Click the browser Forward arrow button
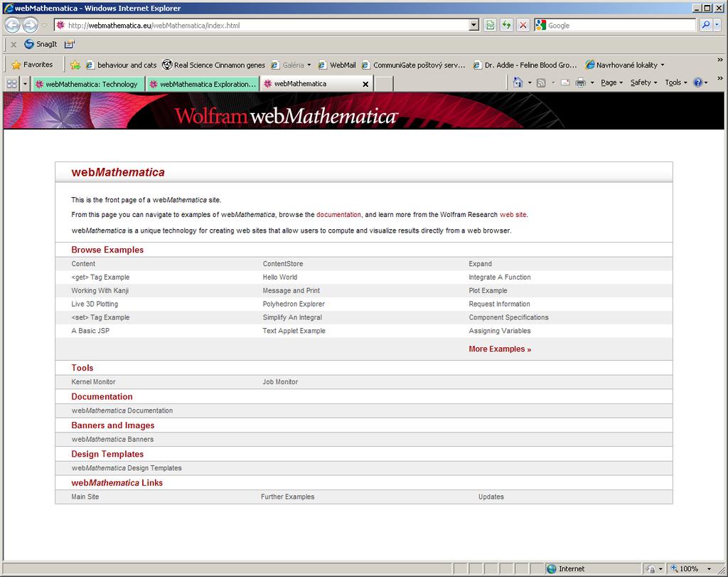The height and width of the screenshot is (577, 728). pyautogui.click(x=30, y=25)
